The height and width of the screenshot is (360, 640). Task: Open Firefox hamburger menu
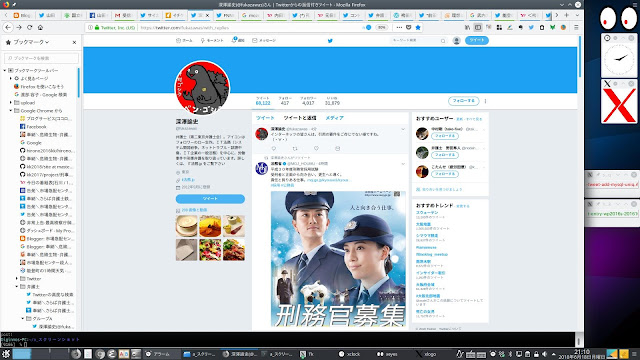click(576, 27)
